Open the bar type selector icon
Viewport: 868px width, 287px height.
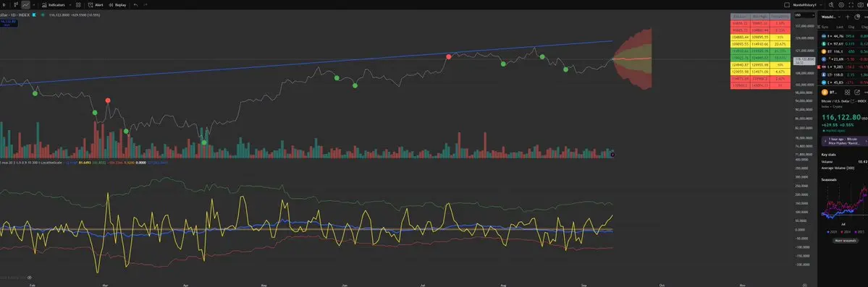tap(16, 4)
